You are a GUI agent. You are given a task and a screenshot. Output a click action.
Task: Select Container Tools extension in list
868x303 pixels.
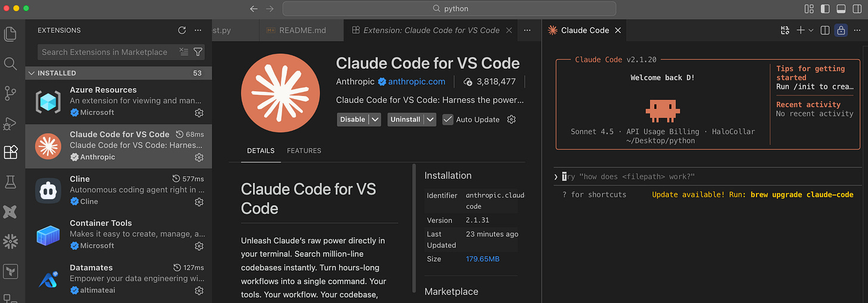118,234
